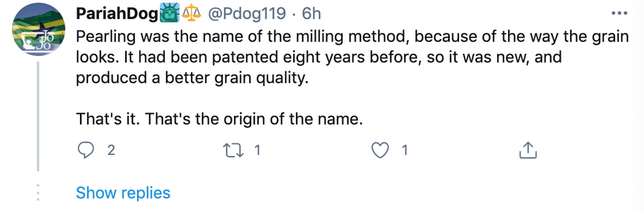Expand the thread with Show replies
Screen dimensions: 644x212
pos(123,193)
